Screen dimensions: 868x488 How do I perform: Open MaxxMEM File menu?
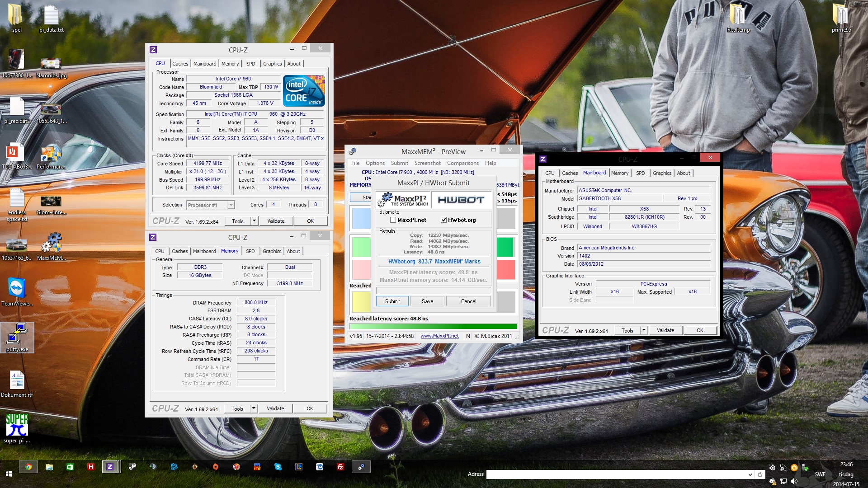355,163
